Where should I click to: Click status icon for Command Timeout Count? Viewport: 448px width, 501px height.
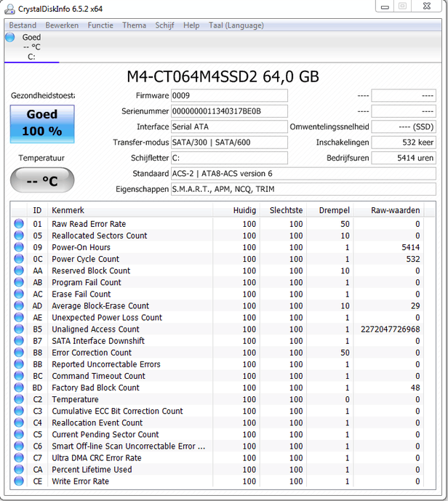[19, 376]
